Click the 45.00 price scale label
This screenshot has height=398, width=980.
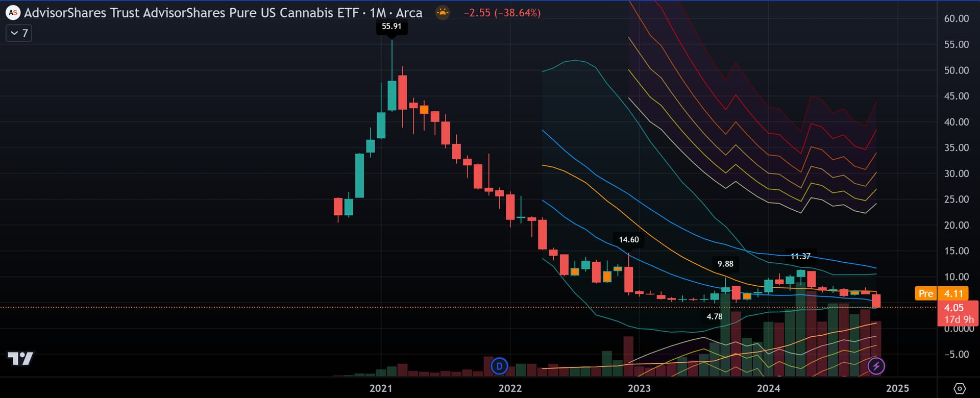click(956, 96)
